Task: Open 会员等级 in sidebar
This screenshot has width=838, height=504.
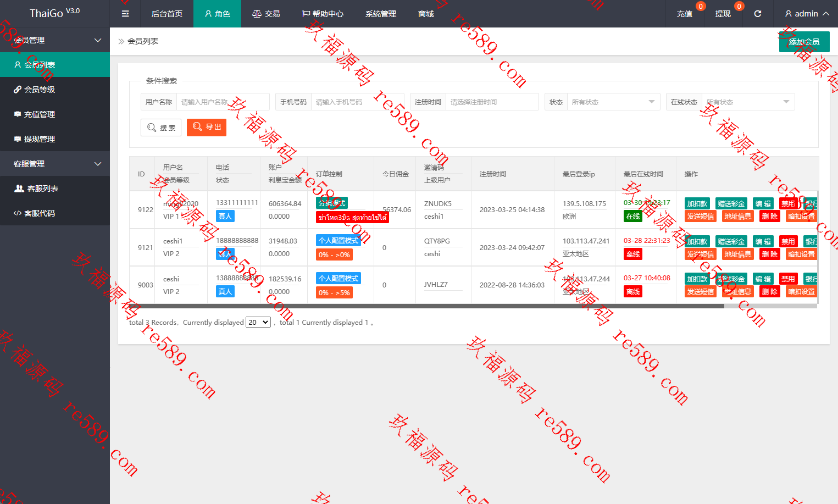Action: click(x=55, y=90)
